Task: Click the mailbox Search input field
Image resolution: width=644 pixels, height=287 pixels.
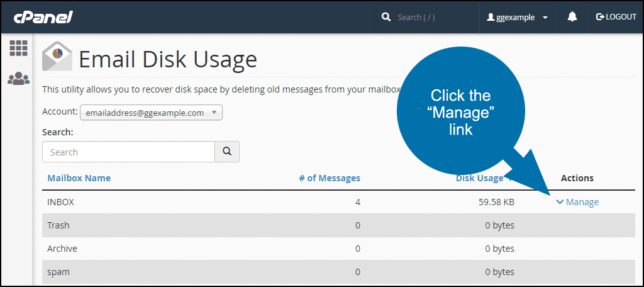Action: click(128, 152)
